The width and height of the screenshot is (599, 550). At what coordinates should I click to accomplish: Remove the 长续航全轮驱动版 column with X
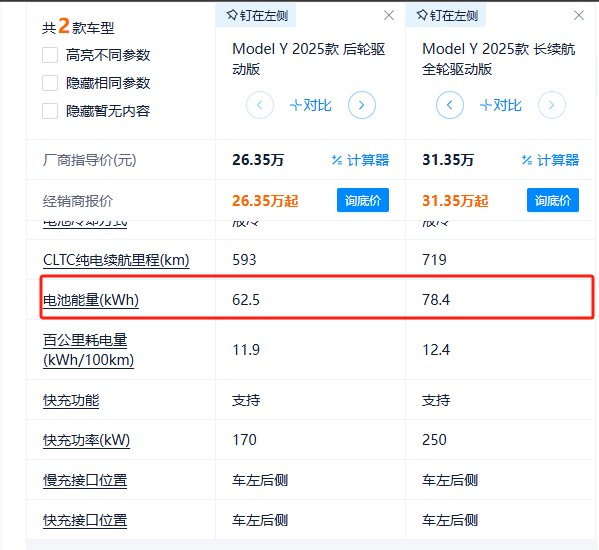click(x=579, y=15)
